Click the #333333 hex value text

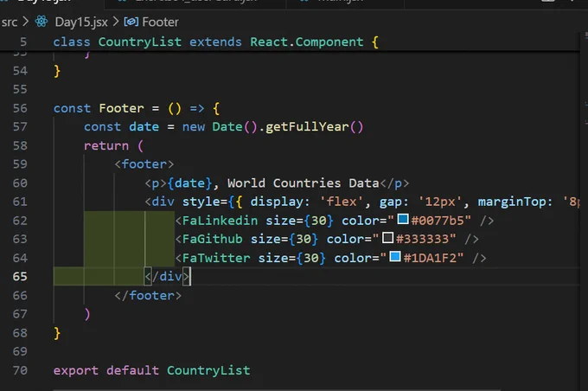[422, 239]
